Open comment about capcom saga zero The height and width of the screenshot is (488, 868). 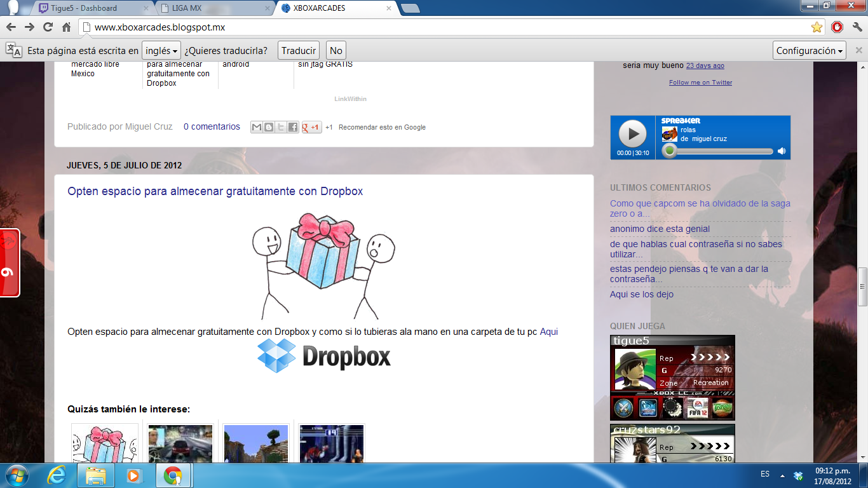point(700,208)
